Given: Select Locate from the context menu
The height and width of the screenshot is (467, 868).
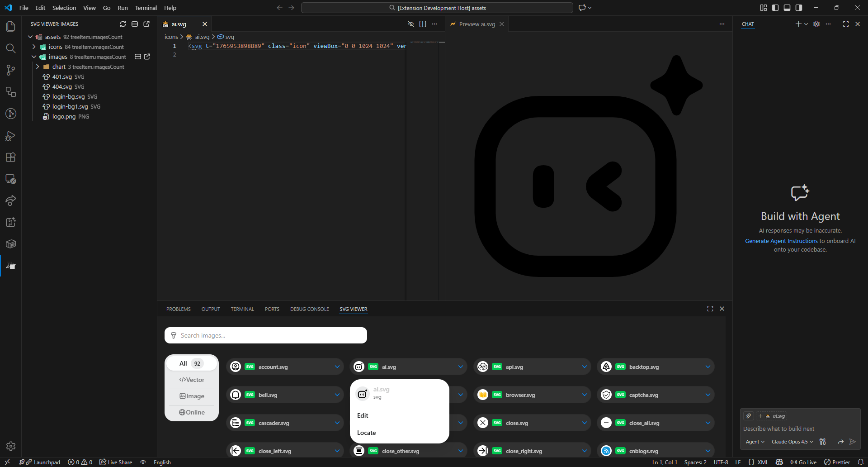Looking at the screenshot, I should click(367, 433).
